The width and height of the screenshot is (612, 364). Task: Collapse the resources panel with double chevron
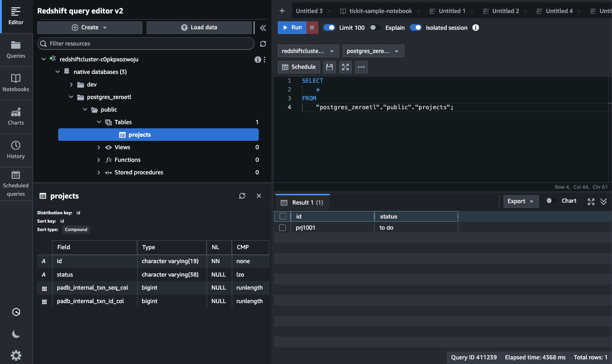[x=263, y=28]
